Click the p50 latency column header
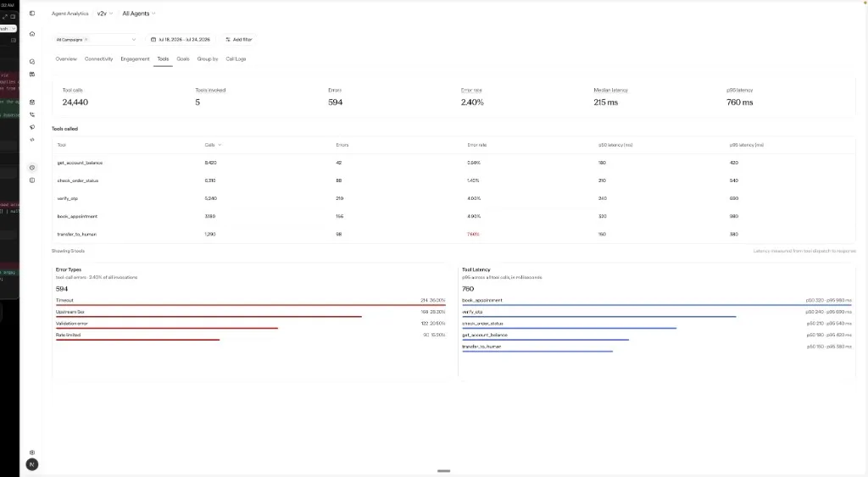Image resolution: width=868 pixels, height=477 pixels. click(615, 145)
